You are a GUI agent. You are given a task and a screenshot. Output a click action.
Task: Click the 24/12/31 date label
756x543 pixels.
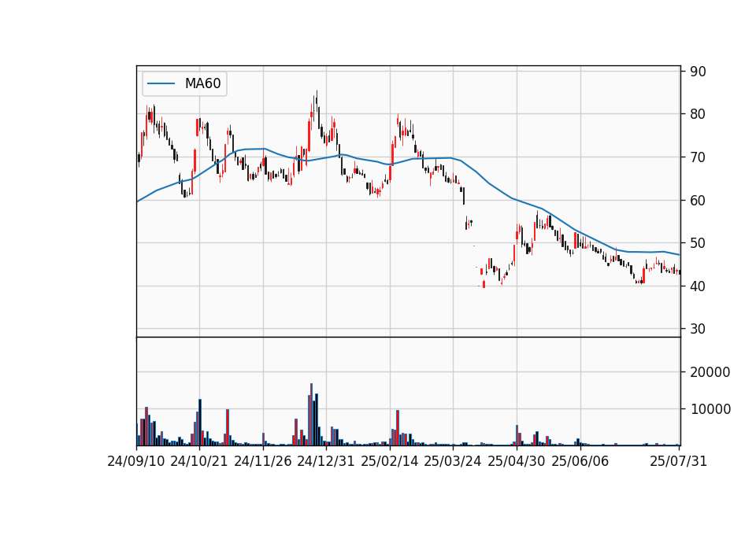pyautogui.click(x=326, y=461)
